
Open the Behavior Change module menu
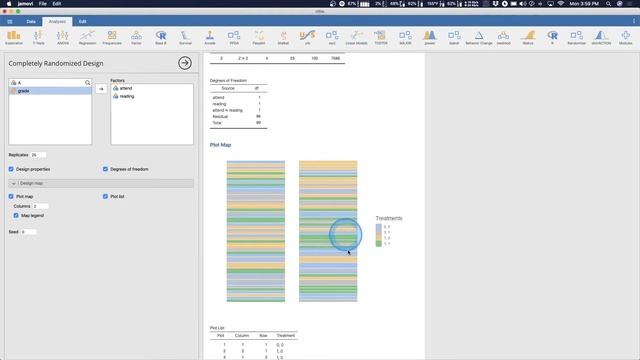[479, 38]
